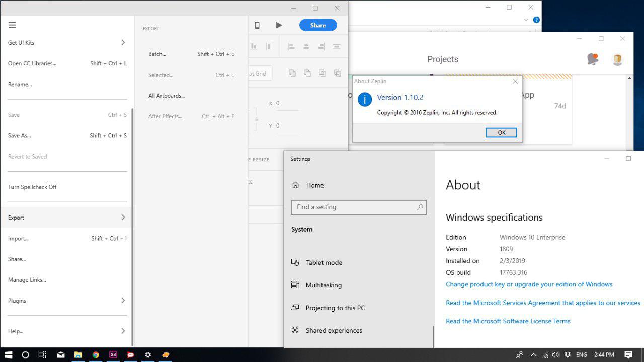Click the Windows 10 Enterprise edition text
This screenshot has height=362, width=644.
coord(532,238)
